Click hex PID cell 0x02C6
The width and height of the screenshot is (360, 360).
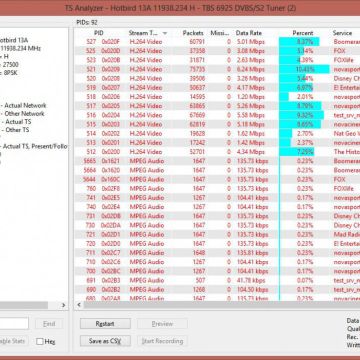pos(111,262)
